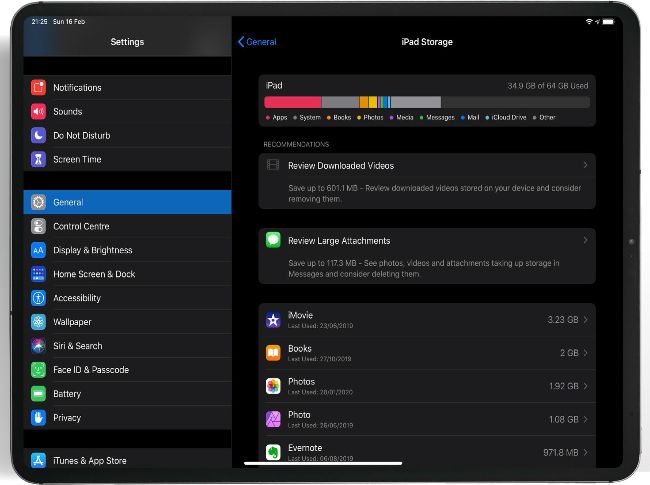Tap the iMovie app icon
The height and width of the screenshot is (485, 650).
click(x=273, y=320)
